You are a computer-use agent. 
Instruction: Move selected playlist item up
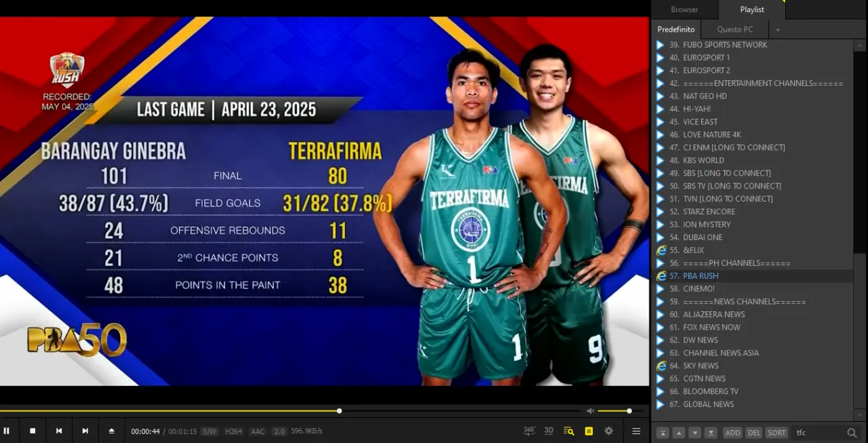[x=679, y=432]
